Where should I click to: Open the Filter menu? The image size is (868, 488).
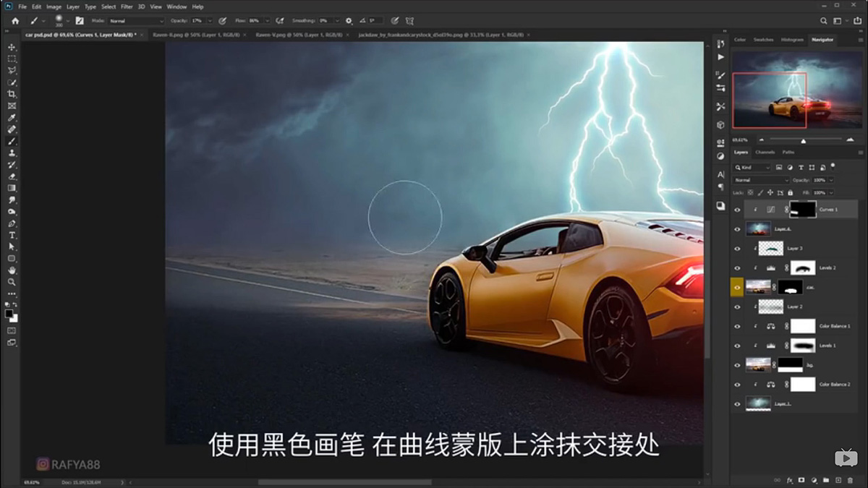coord(127,6)
